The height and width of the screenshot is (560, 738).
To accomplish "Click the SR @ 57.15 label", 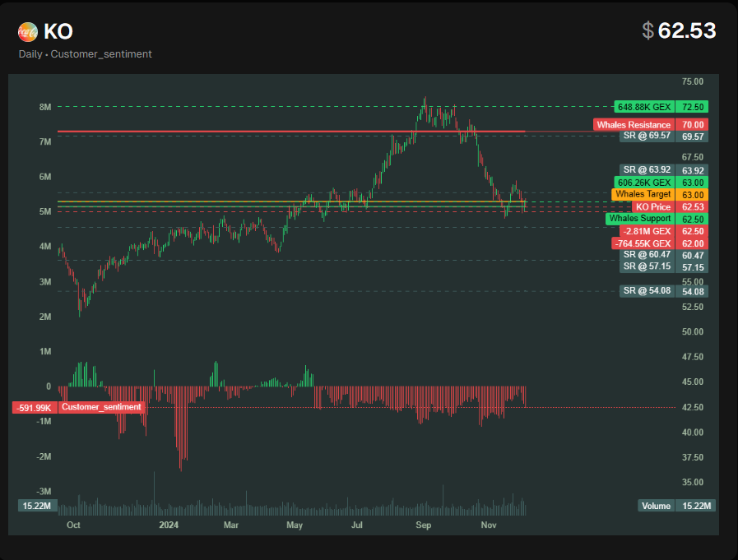I will pyautogui.click(x=647, y=266).
